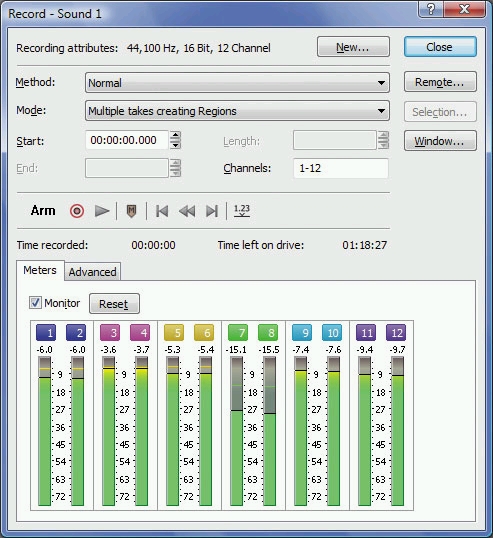Drop a marker with the marker icon
This screenshot has width=493, height=538.
[x=131, y=211]
